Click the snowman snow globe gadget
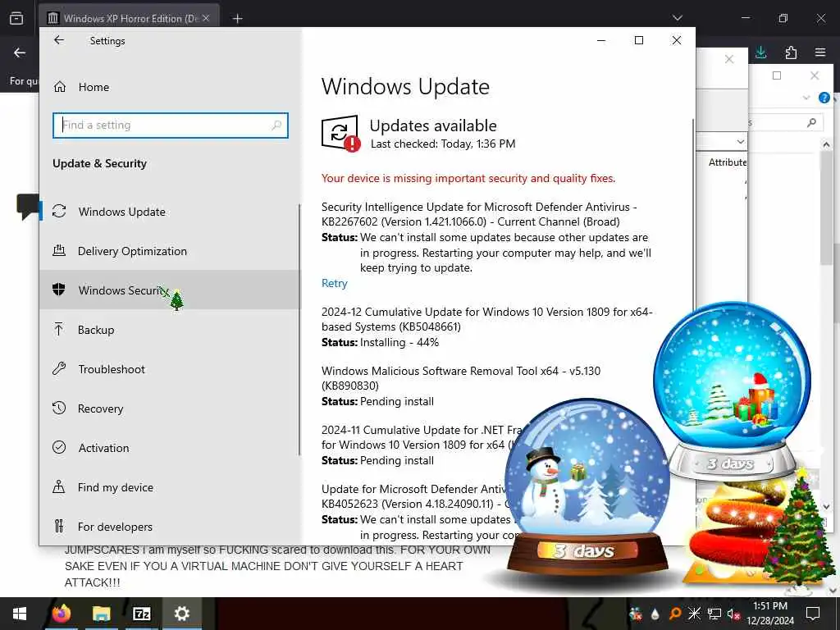840x630 pixels. click(x=587, y=487)
